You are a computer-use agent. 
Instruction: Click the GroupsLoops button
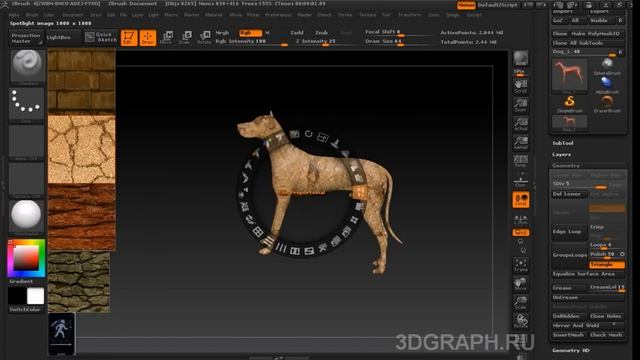(x=569, y=255)
